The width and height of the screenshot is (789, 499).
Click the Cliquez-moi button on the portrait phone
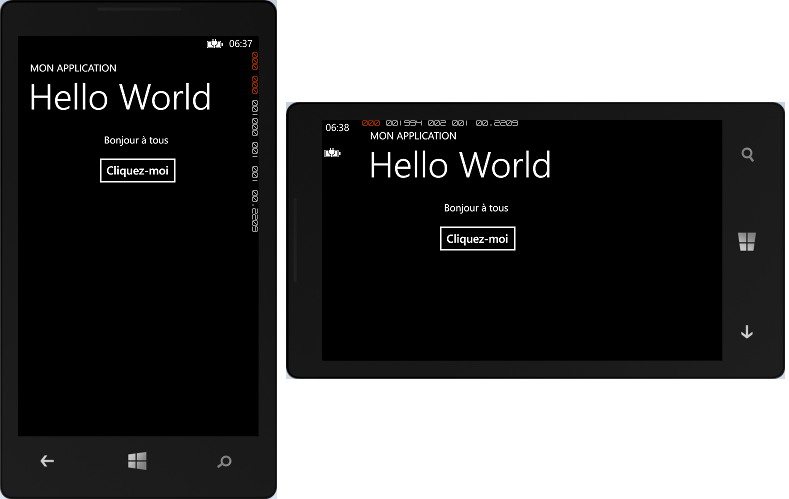click(138, 171)
